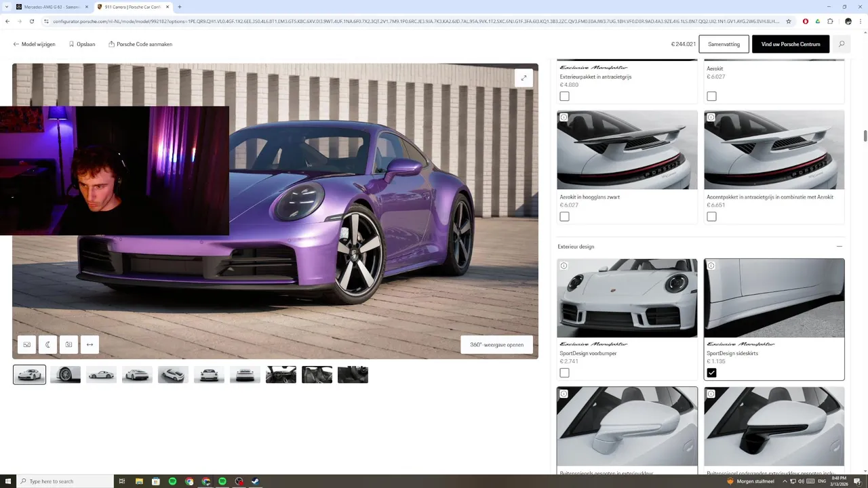Click the browser back button
The image size is (868, 488).
[x=7, y=21]
